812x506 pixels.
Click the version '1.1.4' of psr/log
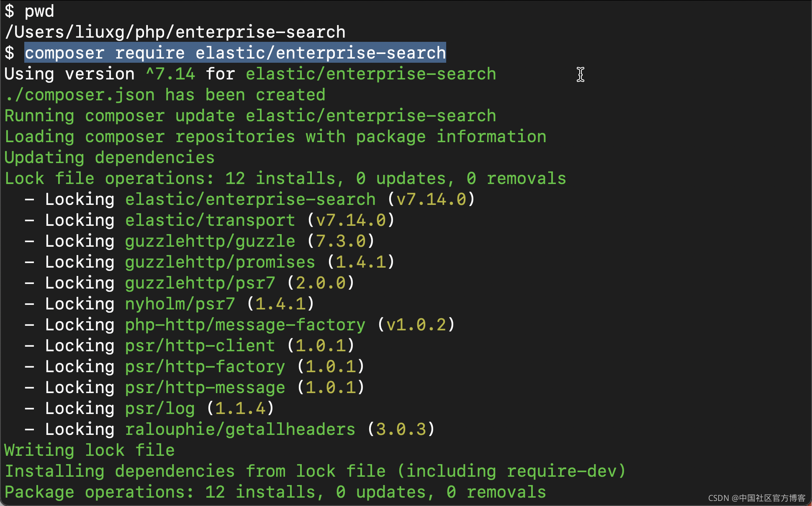tap(240, 409)
